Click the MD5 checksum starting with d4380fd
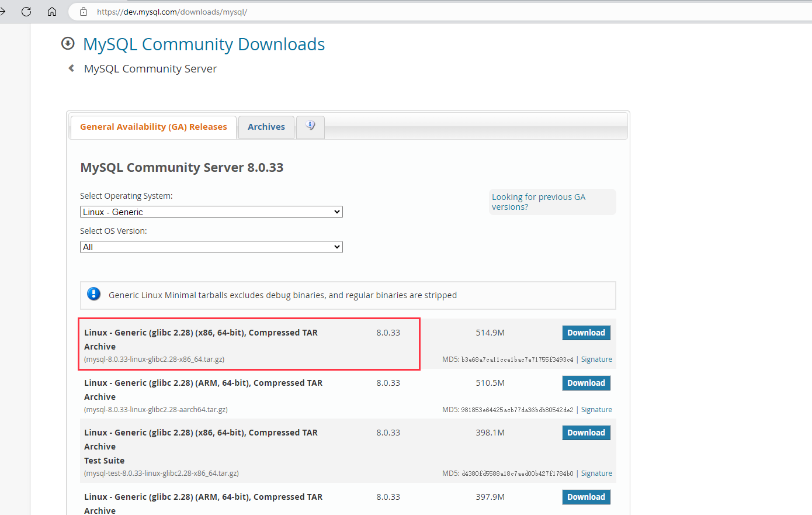 tap(518, 473)
